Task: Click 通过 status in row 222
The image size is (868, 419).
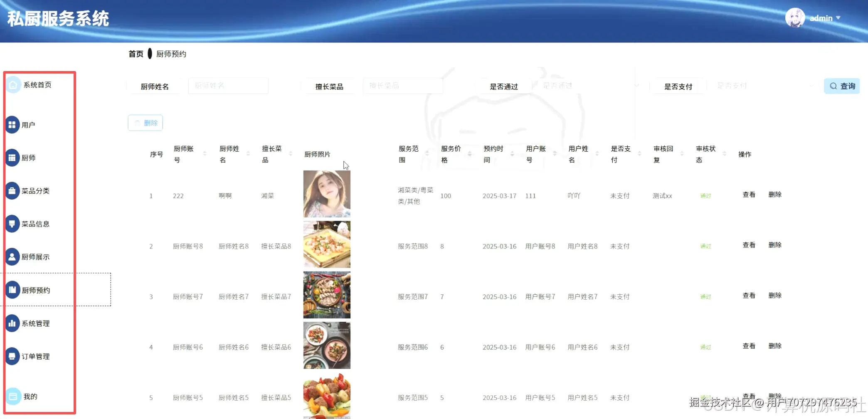Action: coord(705,196)
